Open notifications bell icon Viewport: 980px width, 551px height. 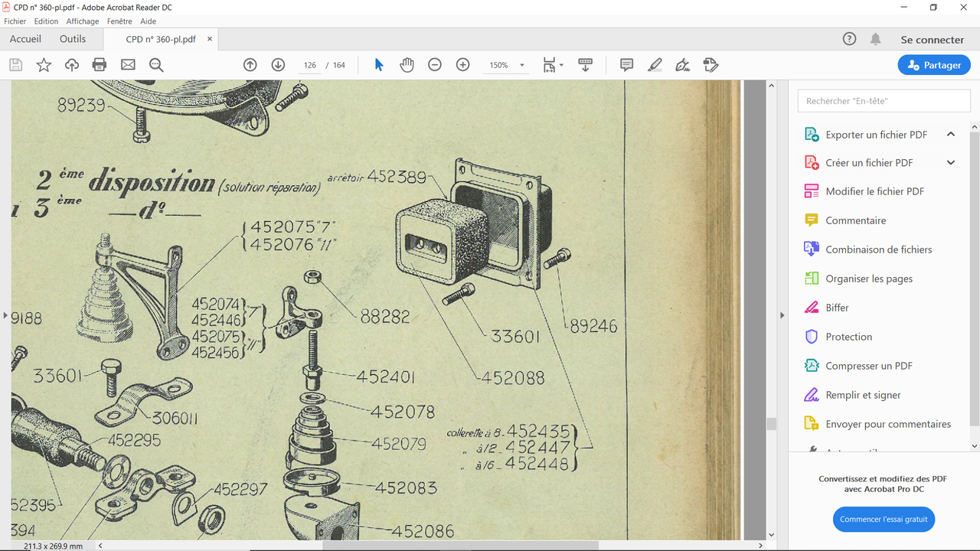[x=876, y=39]
